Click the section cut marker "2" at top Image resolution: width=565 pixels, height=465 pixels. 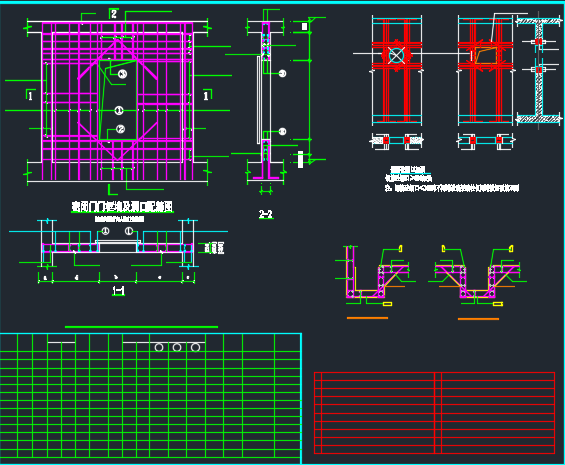tap(114, 14)
